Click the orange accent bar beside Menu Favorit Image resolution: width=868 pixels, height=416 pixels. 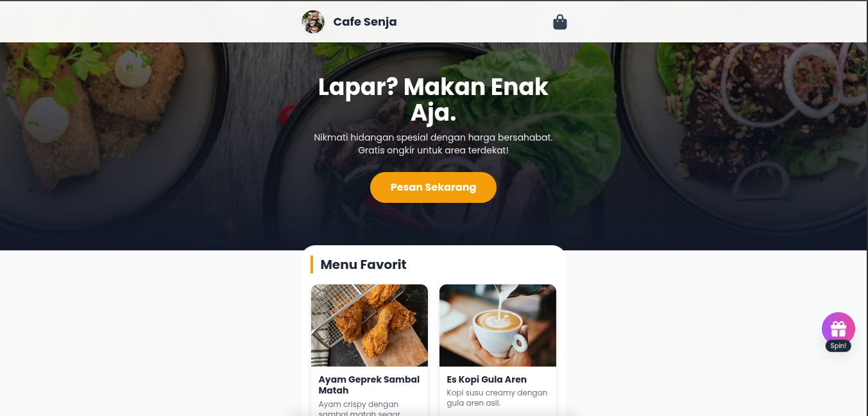[312, 264]
